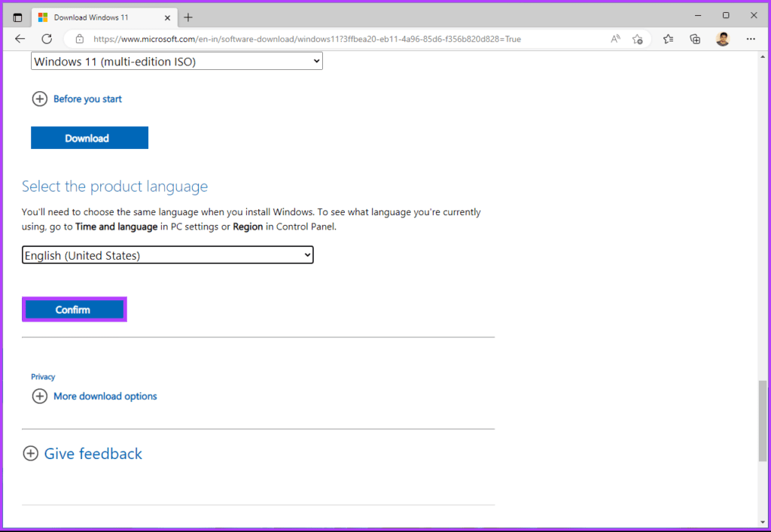The image size is (771, 532).
Task: Open the Favorites list
Action: pos(669,39)
